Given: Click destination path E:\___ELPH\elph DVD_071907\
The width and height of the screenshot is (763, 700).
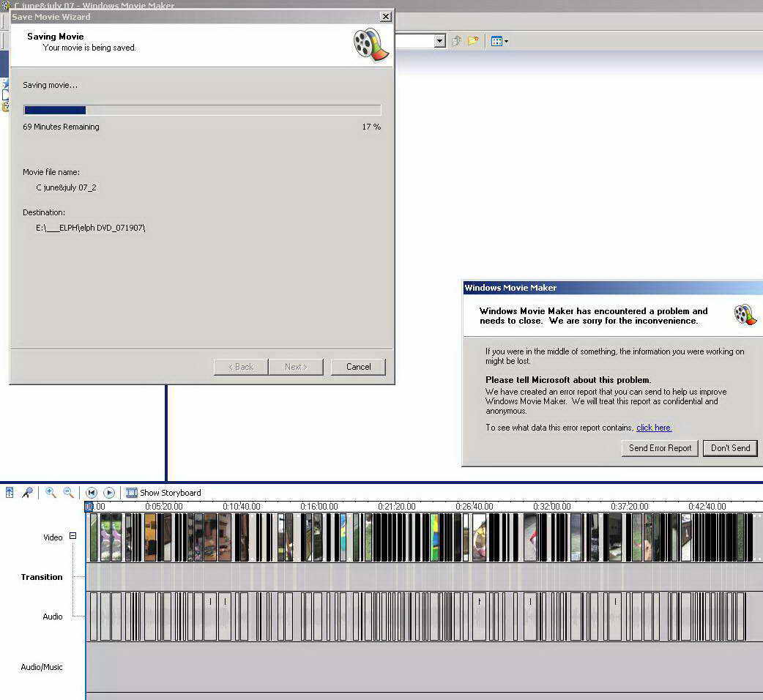Looking at the screenshot, I should point(91,228).
